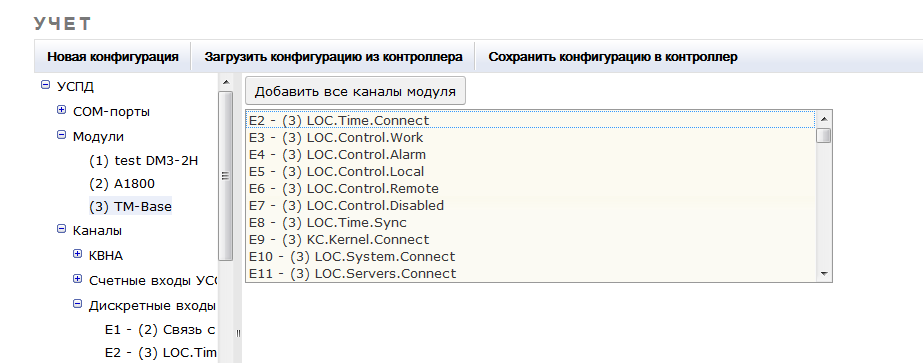Click Загрузить конфигурацию из контроллера

333,57
